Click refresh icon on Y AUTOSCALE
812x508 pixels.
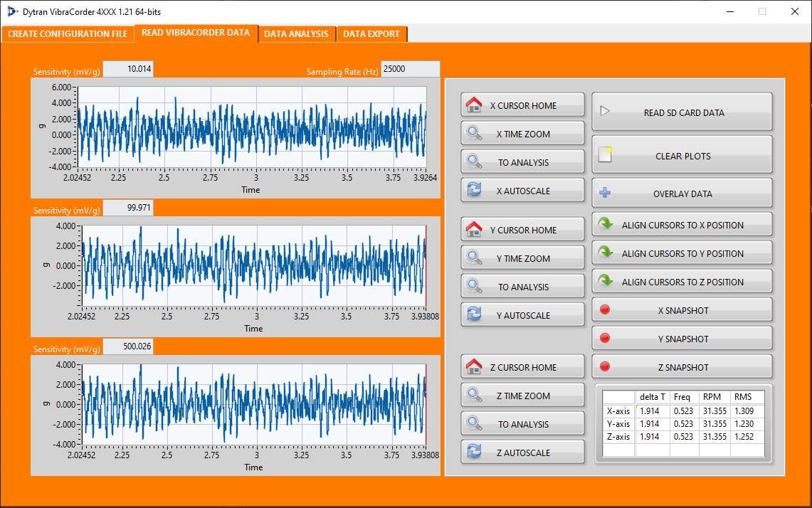click(474, 315)
